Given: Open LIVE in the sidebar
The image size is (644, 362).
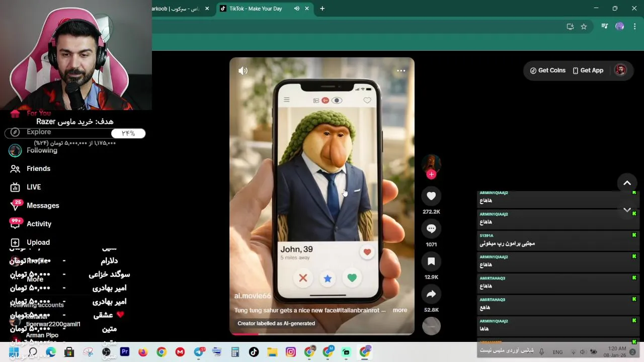Looking at the screenshot, I should (x=26, y=187).
